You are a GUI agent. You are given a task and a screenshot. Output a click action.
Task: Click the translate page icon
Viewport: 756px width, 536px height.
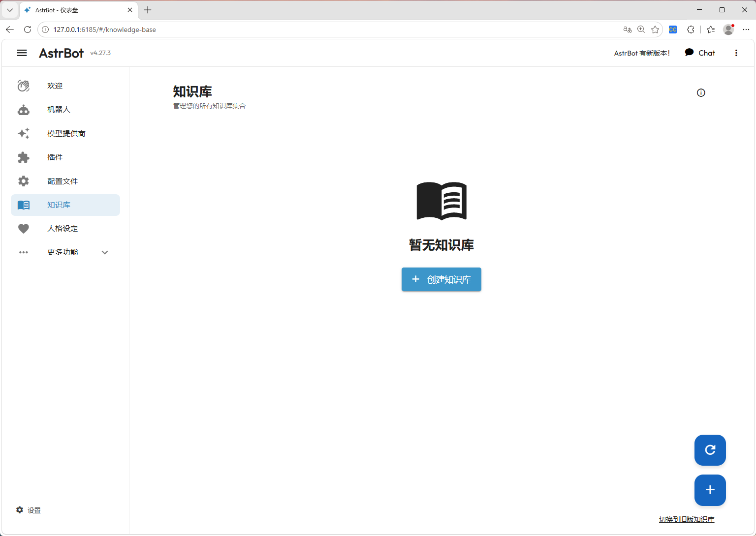click(x=628, y=30)
